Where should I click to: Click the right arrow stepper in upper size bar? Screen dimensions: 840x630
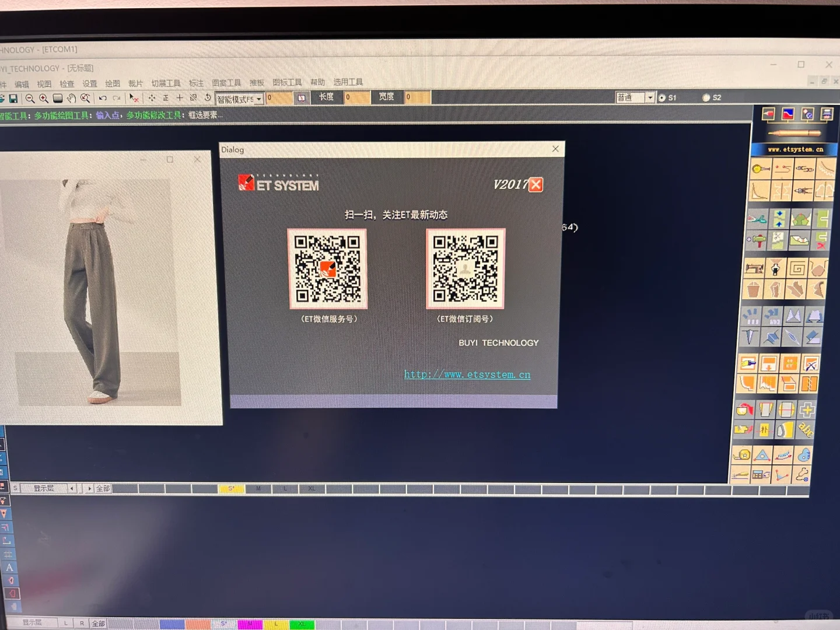coord(89,488)
